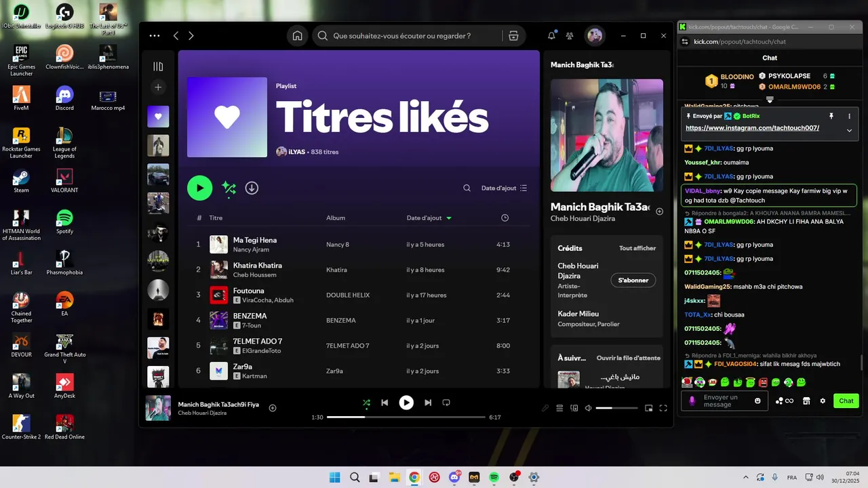
Task: Open the channel points infinity icon
Action: 785,401
